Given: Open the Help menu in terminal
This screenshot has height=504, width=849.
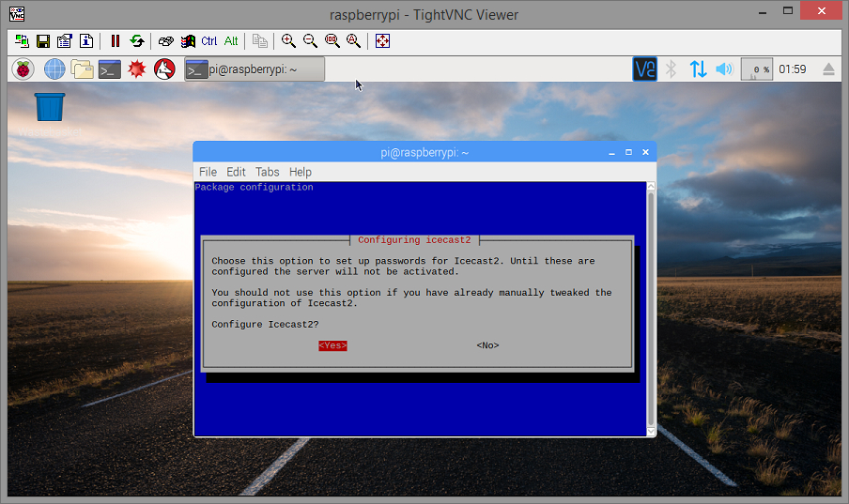Looking at the screenshot, I should click(301, 172).
